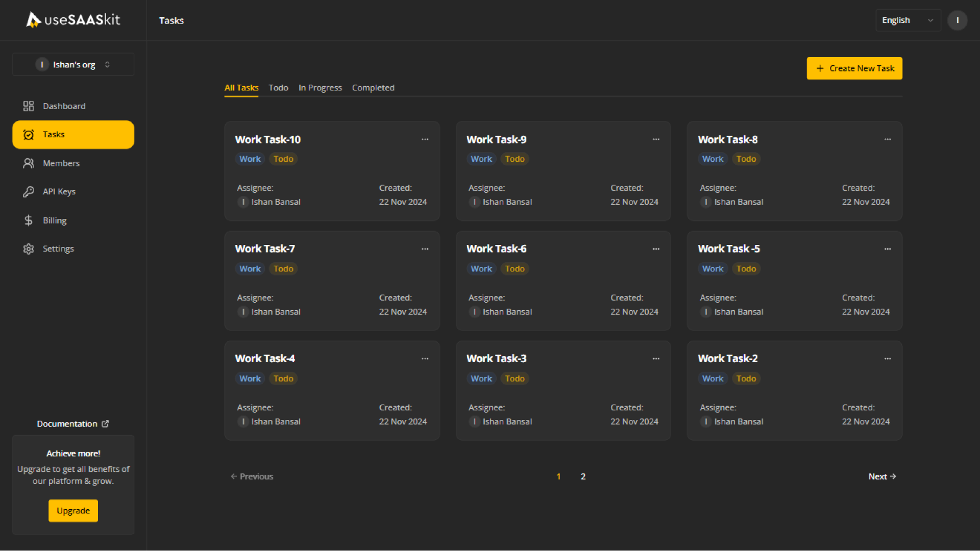Open options menu for Work Task-10

pyautogui.click(x=425, y=139)
